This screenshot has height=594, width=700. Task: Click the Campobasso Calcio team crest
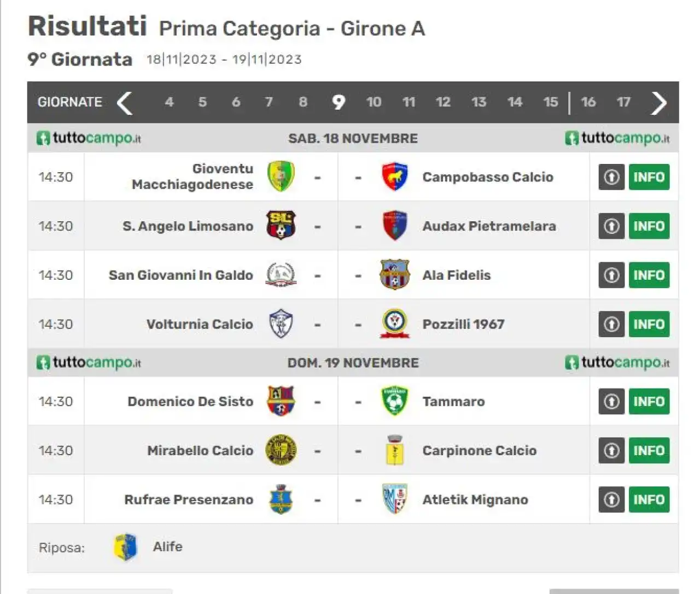tap(394, 177)
